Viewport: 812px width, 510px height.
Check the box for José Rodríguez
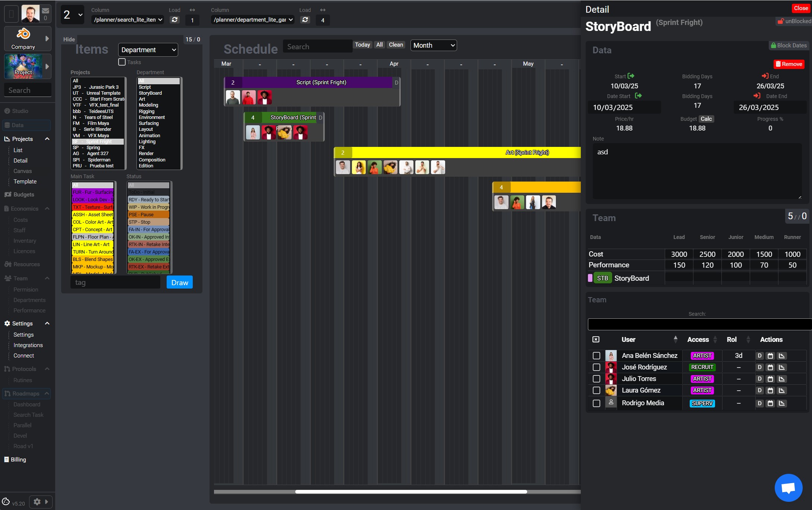[x=596, y=367]
